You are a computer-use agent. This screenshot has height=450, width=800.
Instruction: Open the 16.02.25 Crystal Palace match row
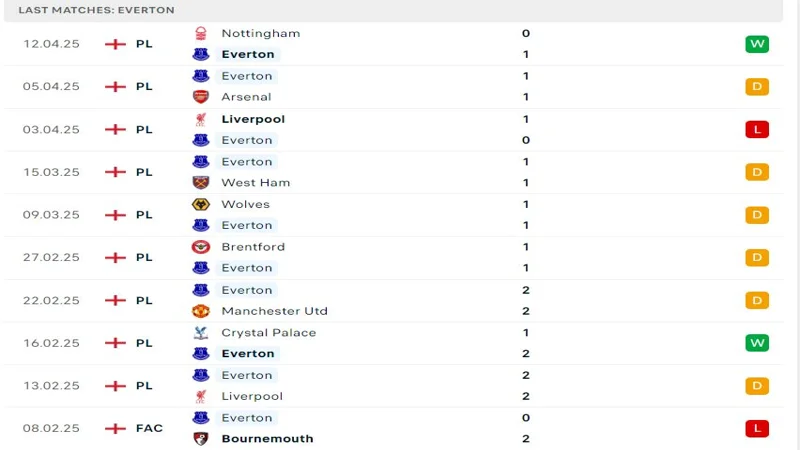393,343
